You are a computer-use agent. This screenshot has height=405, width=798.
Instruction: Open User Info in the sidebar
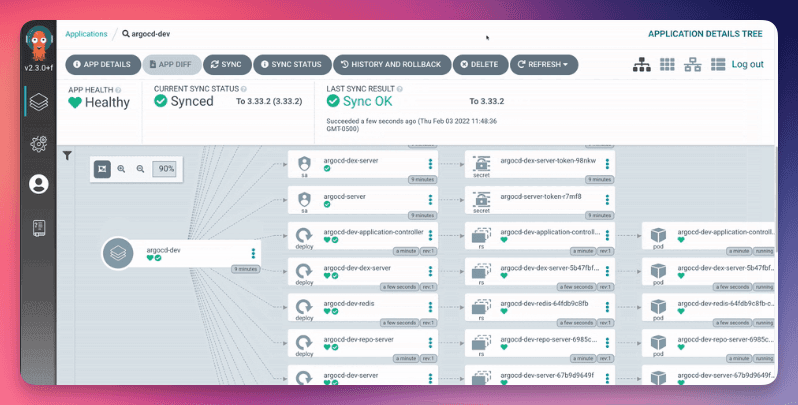click(x=39, y=184)
